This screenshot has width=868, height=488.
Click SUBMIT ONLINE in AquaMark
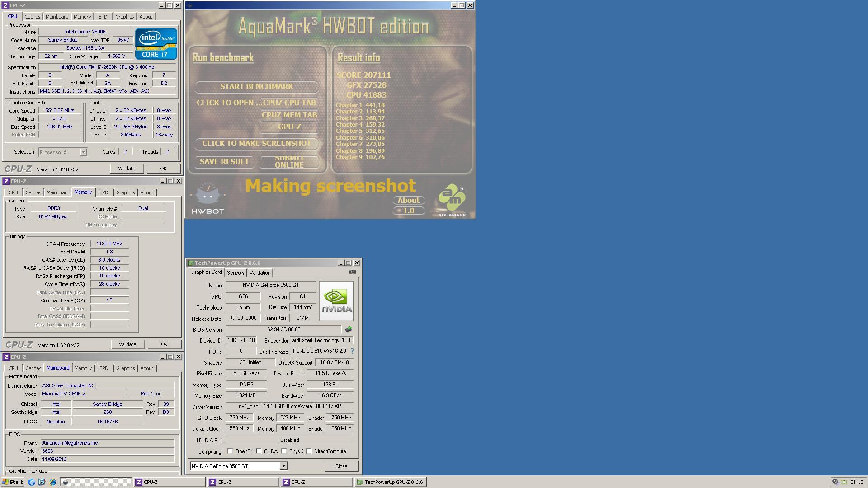(289, 162)
